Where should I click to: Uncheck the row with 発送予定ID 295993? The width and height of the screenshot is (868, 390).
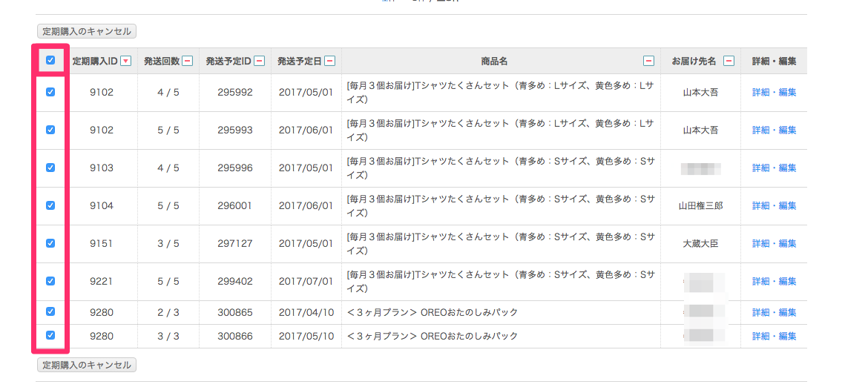(50, 130)
